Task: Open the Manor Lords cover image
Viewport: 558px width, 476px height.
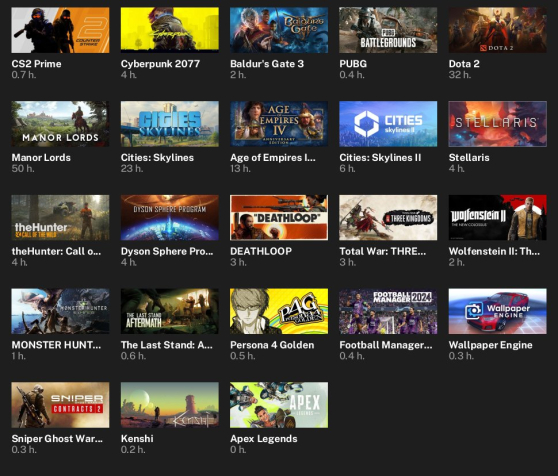Action: 60,124
